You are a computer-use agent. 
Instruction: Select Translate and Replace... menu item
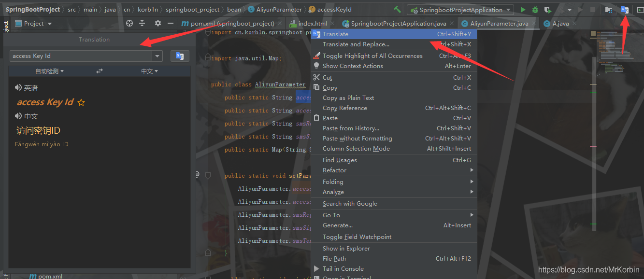pos(394,44)
